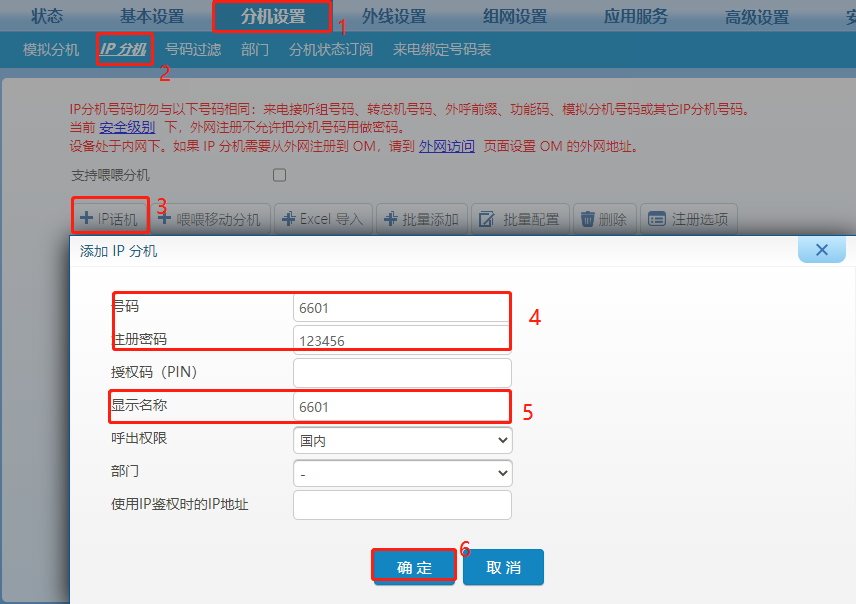Expand the 呼出权限 dropdown
Viewport: 856px width, 604px height.
coord(402,440)
